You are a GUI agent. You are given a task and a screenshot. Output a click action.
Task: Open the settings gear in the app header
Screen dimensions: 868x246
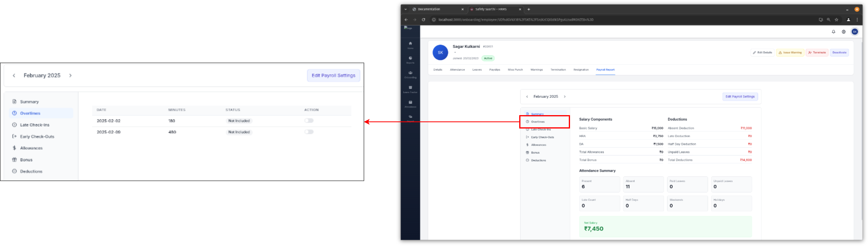point(844,32)
